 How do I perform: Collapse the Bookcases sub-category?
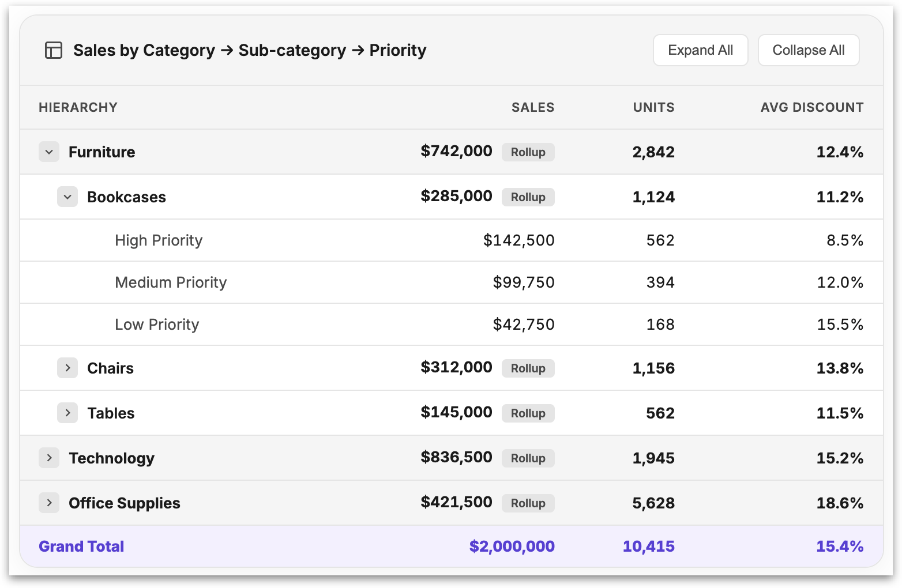(x=67, y=197)
